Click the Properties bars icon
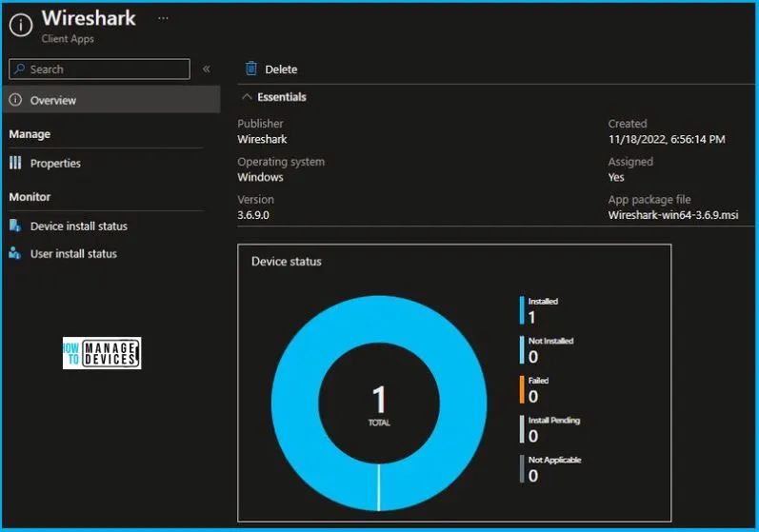 click(x=15, y=163)
